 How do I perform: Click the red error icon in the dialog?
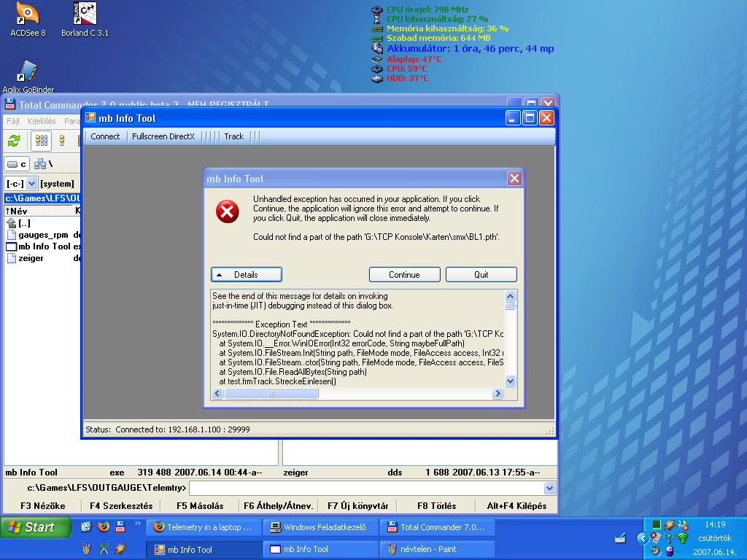(x=228, y=211)
